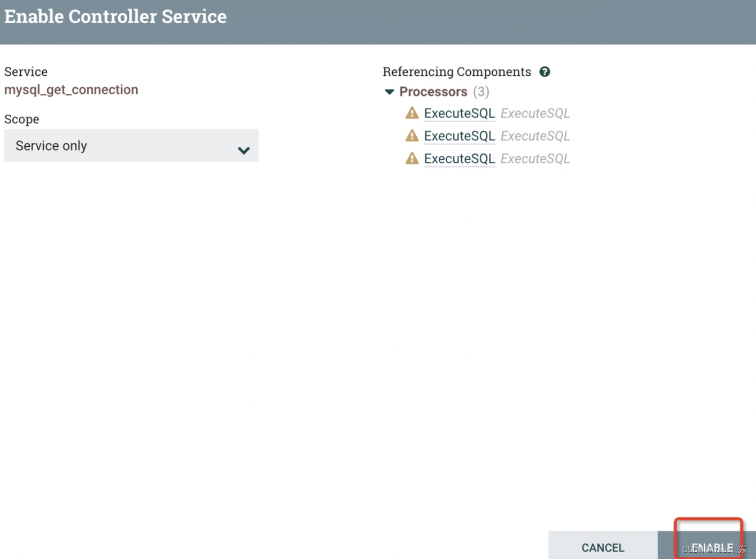Screen dimensions: 756x559
Task: Click the Processors group label
Action: coord(433,92)
